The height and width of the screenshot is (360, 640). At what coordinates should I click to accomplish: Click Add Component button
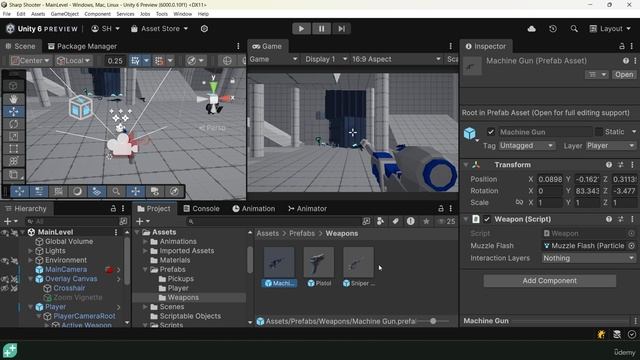[549, 281]
